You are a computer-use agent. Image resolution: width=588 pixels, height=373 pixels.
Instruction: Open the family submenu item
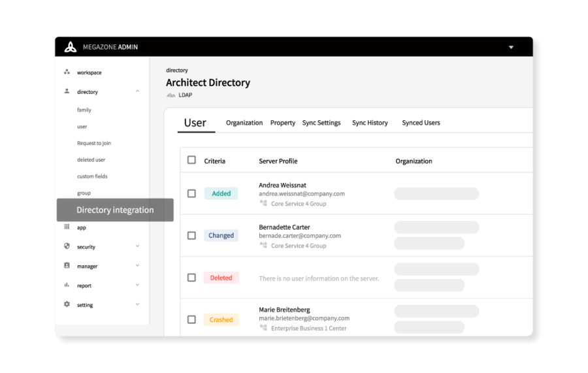click(84, 110)
